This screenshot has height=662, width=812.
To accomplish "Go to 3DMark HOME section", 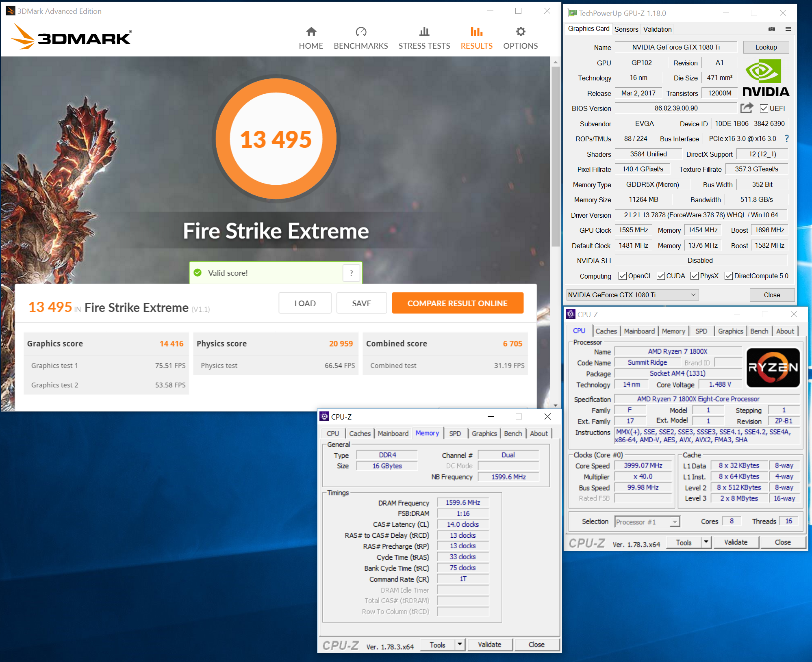I will tap(311, 38).
